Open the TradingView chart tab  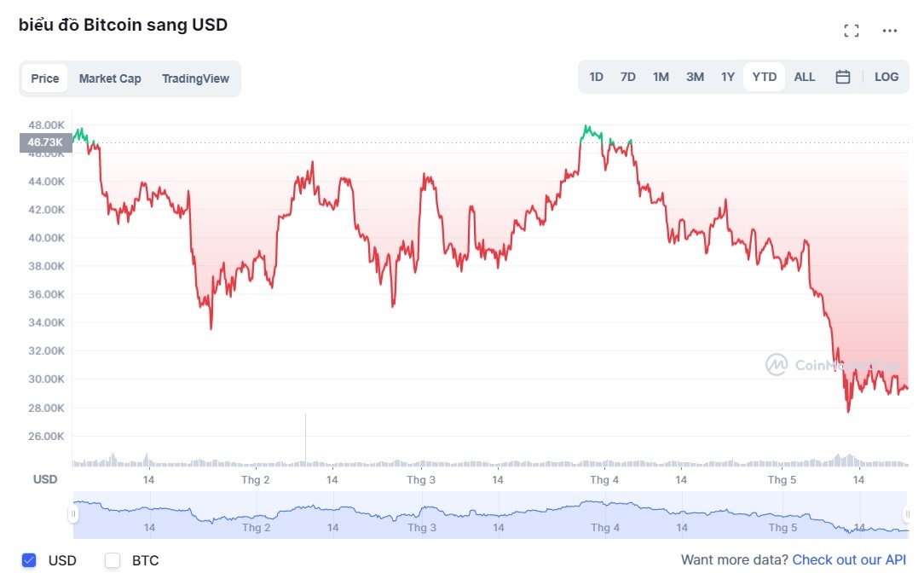pos(195,78)
